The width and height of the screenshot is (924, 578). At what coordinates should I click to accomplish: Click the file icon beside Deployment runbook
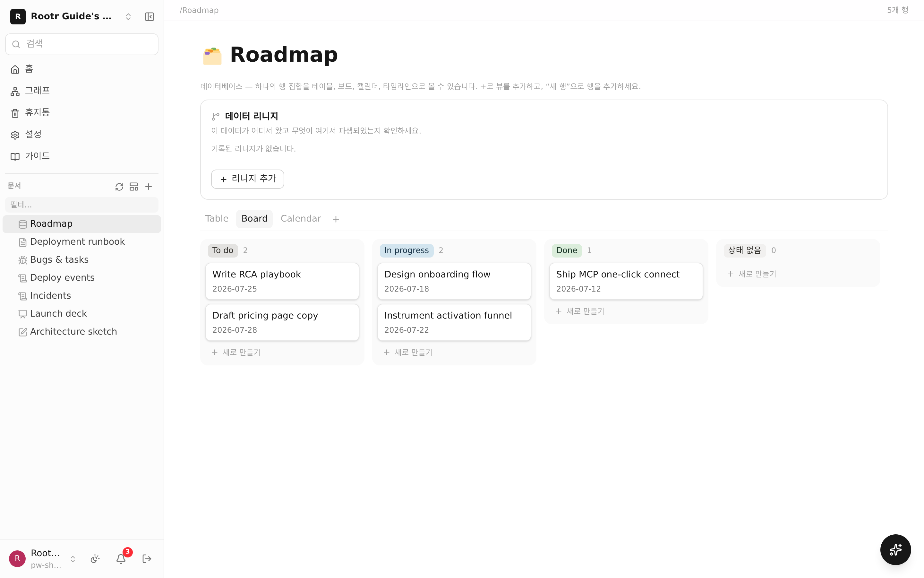pyautogui.click(x=23, y=242)
